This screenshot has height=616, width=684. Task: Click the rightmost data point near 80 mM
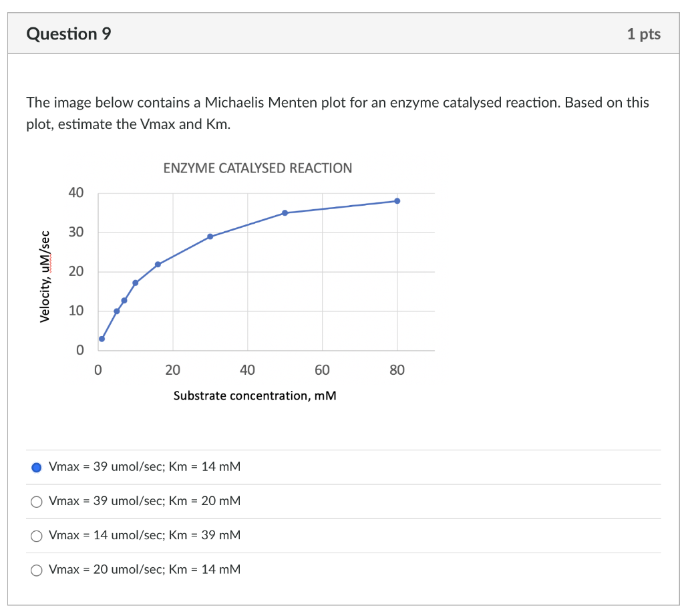[397, 200]
